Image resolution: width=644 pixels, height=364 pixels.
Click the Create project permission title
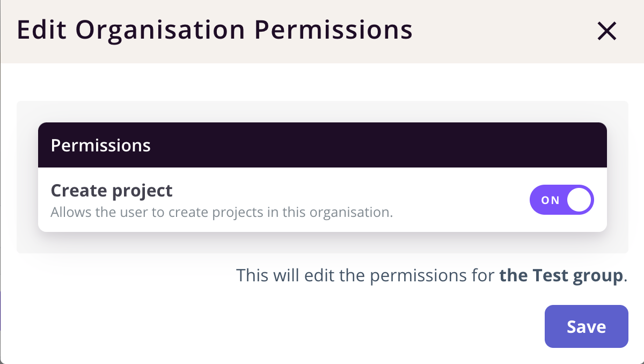click(x=111, y=191)
